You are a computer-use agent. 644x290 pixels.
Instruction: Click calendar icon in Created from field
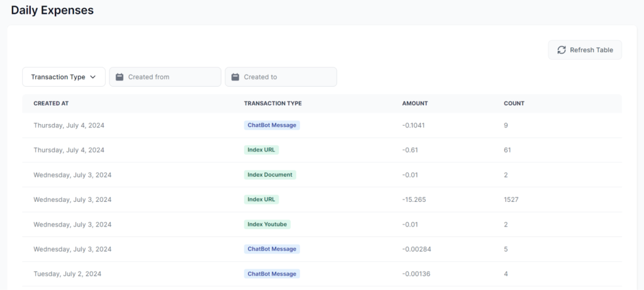(119, 77)
